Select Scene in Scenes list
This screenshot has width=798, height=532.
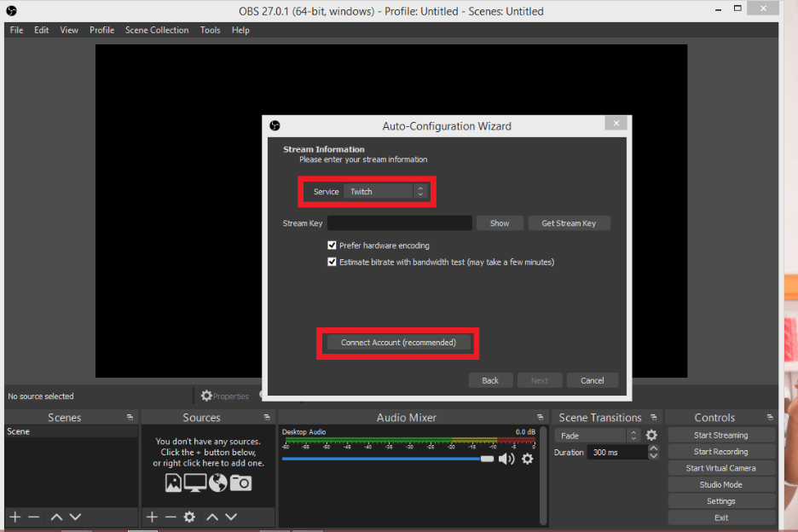click(x=72, y=431)
